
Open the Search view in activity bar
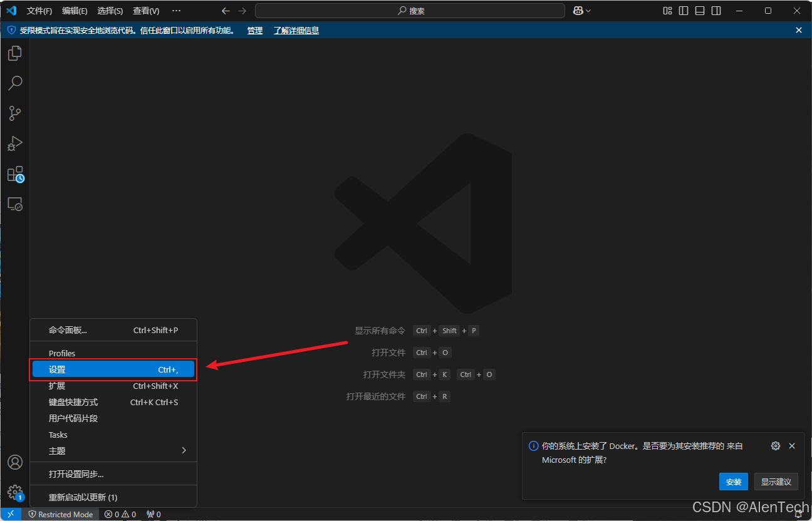[x=15, y=83]
